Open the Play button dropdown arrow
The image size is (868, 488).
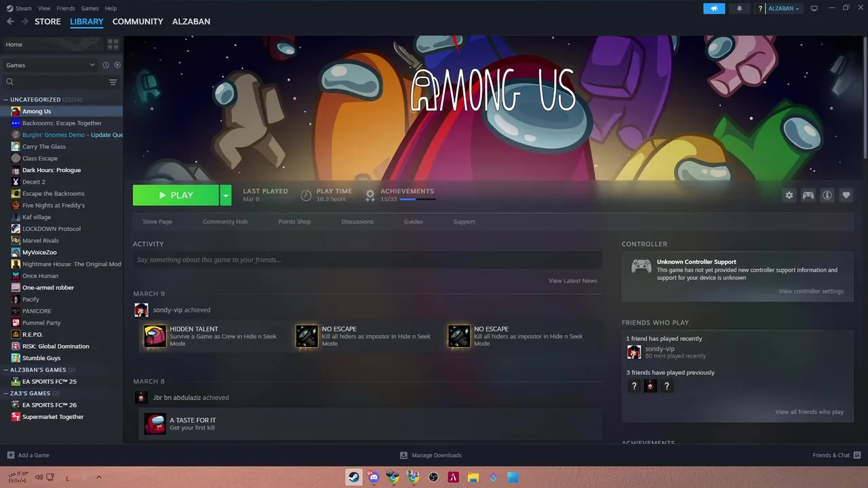pos(226,195)
